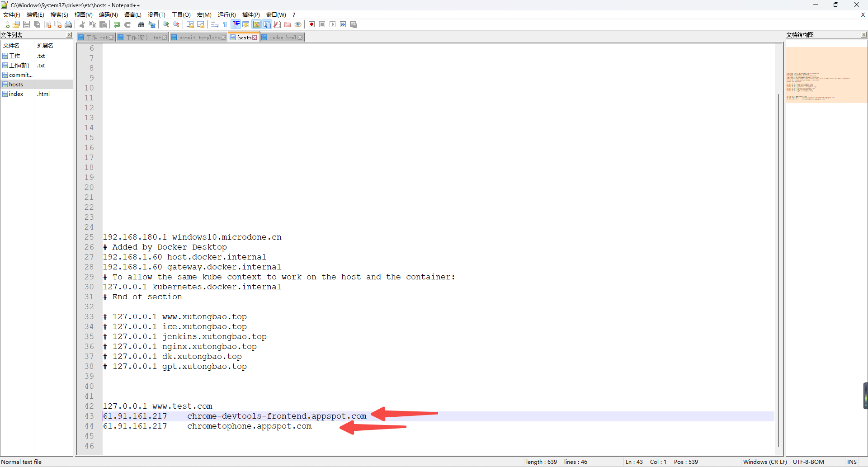Close the hosts tab

[255, 38]
